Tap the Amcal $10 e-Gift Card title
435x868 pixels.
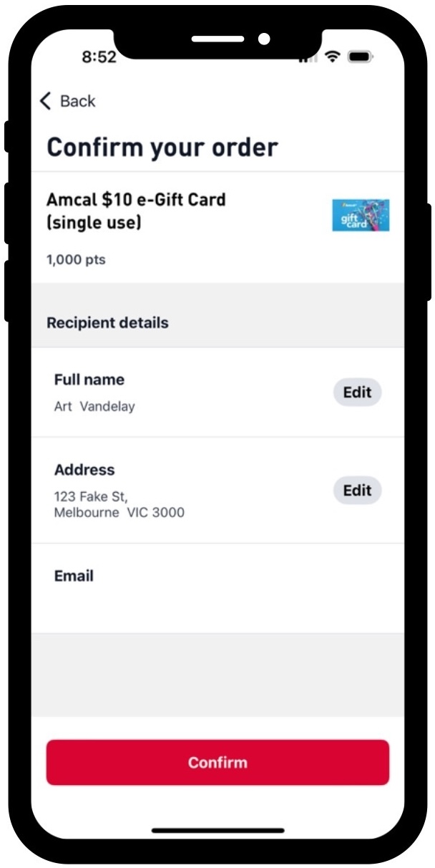point(136,211)
